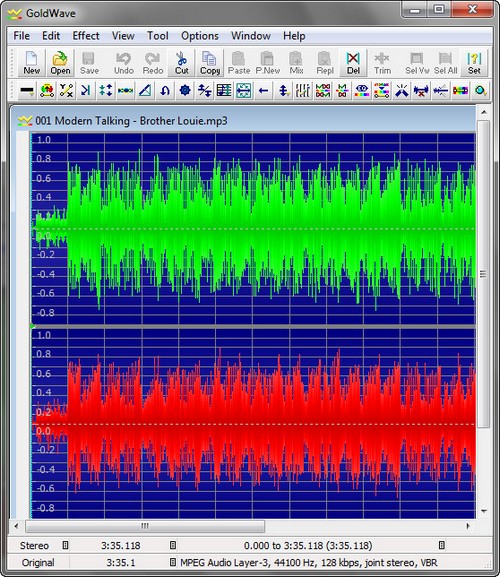Click the magnifier icon ending the effects toolbar

click(x=480, y=90)
